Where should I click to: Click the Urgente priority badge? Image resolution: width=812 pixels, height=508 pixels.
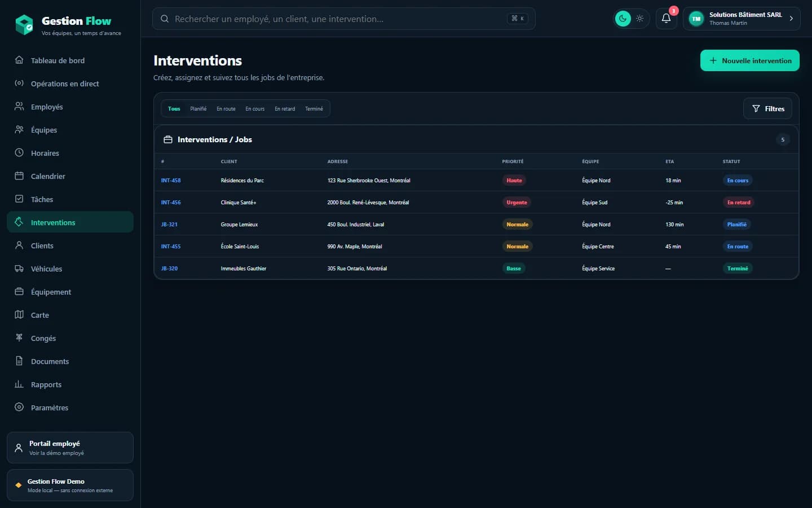(517, 203)
